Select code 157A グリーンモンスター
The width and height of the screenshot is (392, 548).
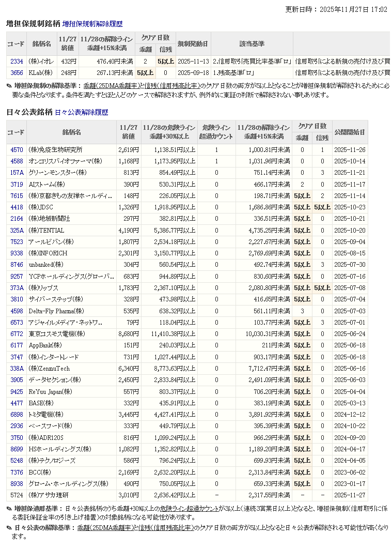17,173
